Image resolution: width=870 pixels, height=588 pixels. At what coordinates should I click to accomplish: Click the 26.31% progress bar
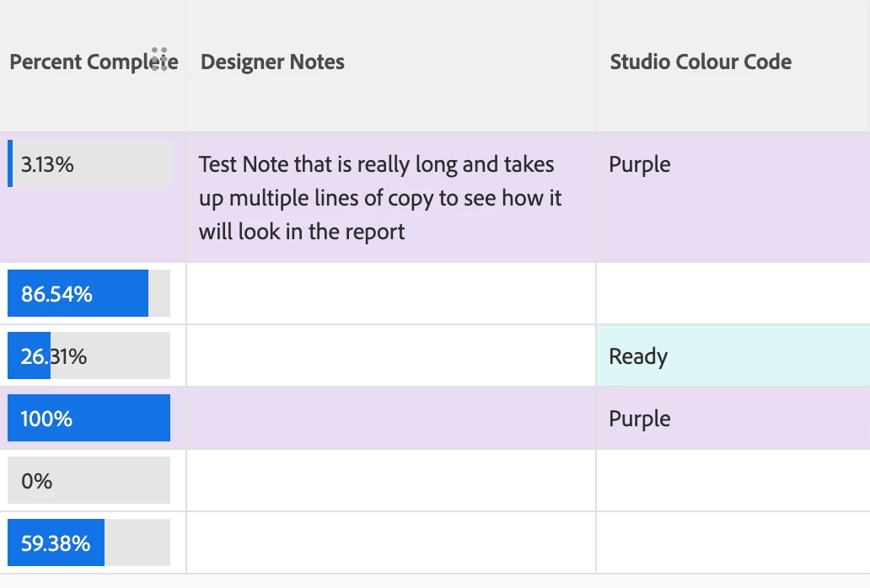(x=89, y=356)
